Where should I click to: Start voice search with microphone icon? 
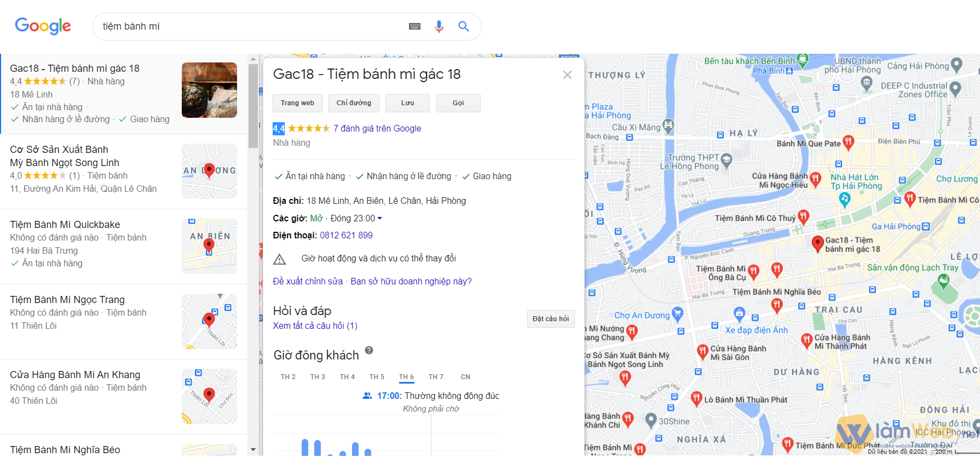439,26
